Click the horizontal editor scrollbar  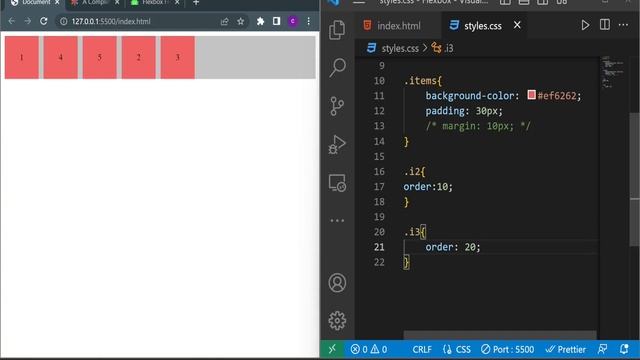tap(500, 336)
